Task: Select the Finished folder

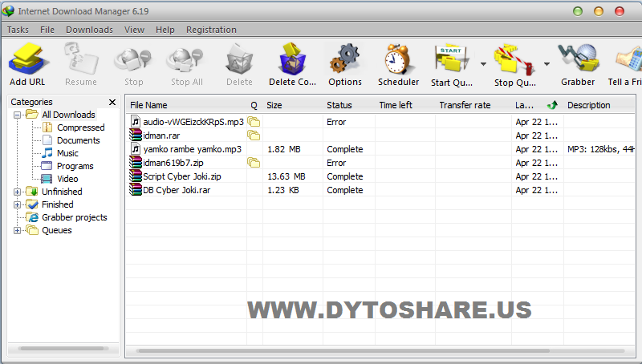Action: (x=57, y=204)
